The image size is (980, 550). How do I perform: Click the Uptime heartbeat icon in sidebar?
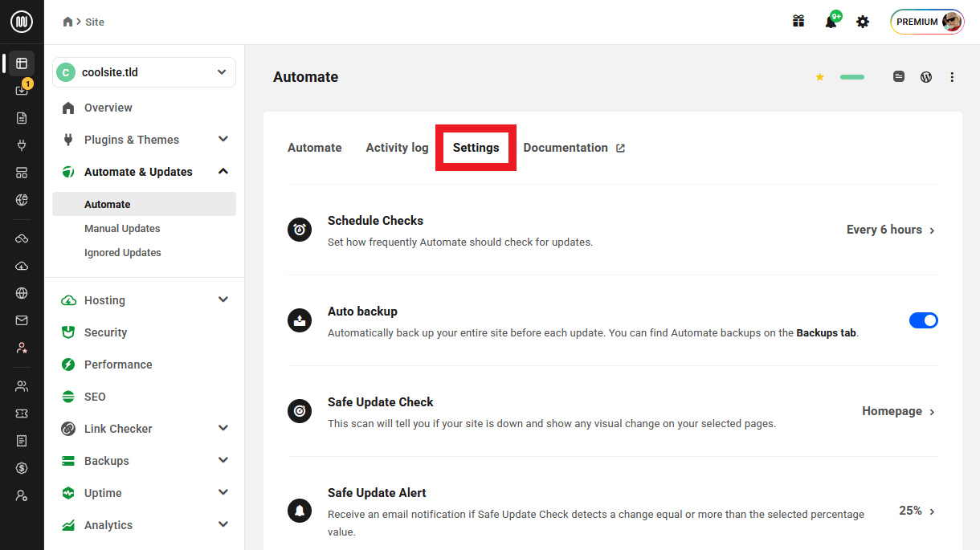click(x=68, y=493)
